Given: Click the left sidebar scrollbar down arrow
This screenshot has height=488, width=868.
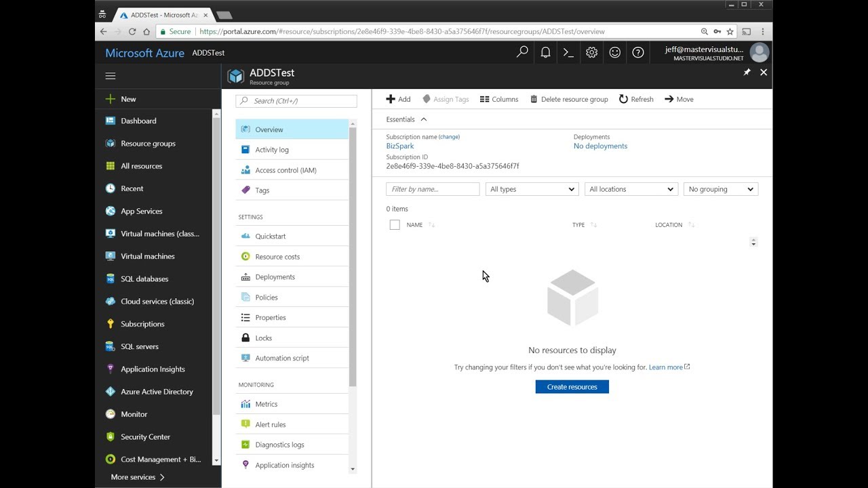Looking at the screenshot, I should pos(216,460).
